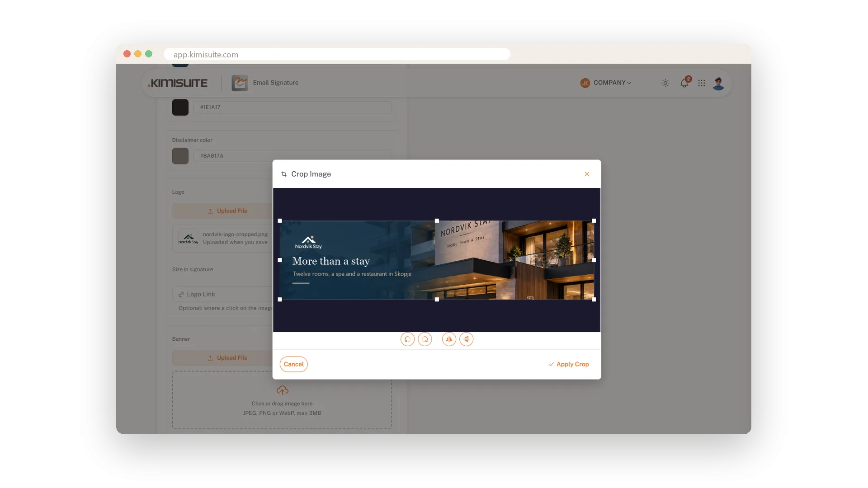Click the Apply Crop button
The image size is (868, 488).
pyautogui.click(x=569, y=364)
